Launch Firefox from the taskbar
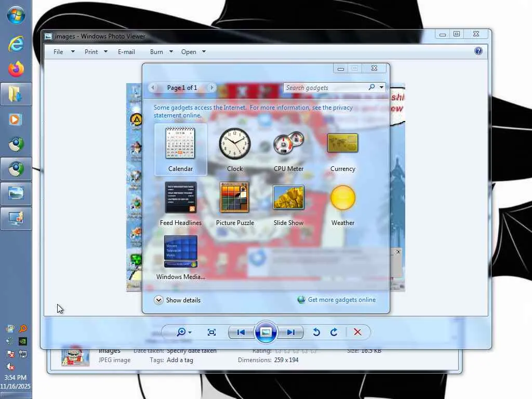The image size is (532, 399). point(16,69)
